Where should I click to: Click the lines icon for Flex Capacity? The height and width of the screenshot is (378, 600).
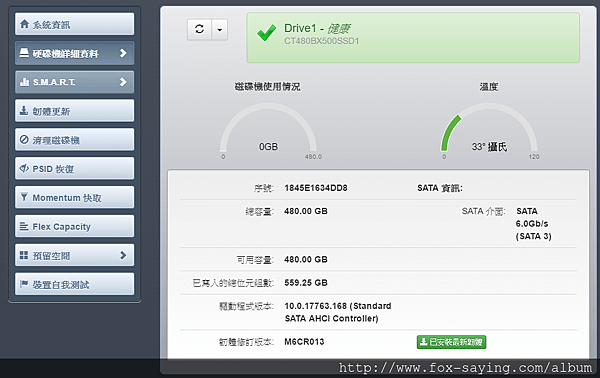point(24,226)
